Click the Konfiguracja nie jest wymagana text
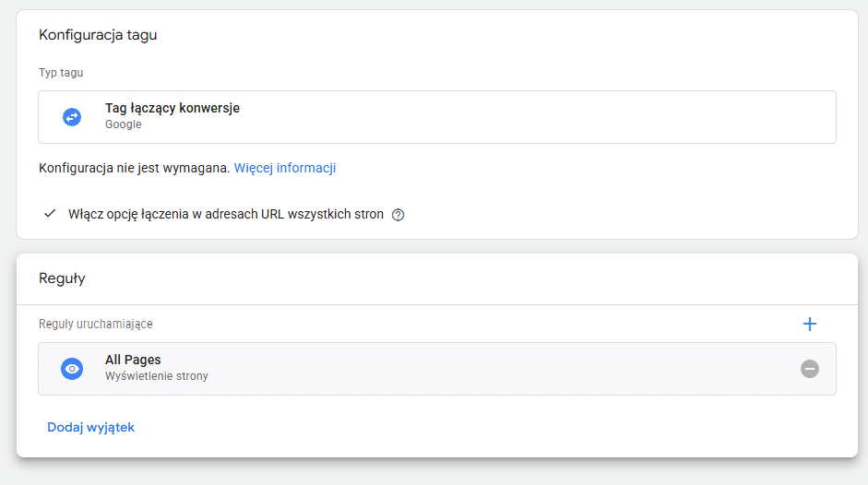This screenshot has width=868, height=485. [x=134, y=168]
